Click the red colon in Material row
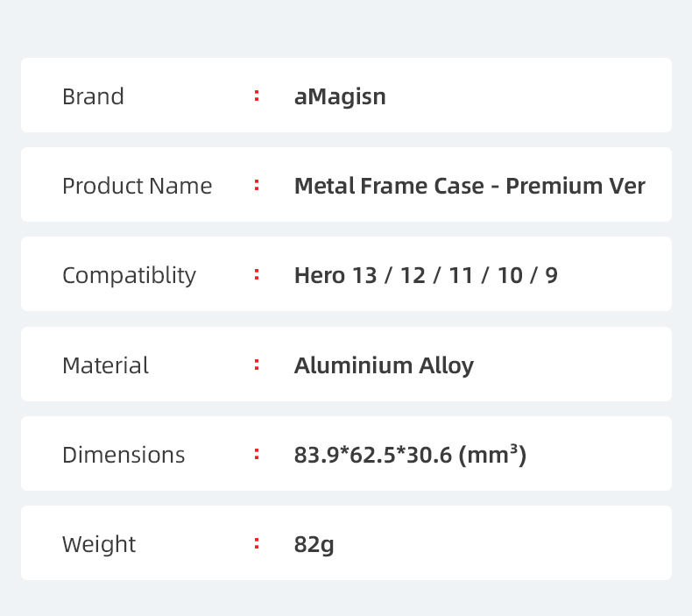Image resolution: width=692 pixels, height=616 pixels. point(257,365)
